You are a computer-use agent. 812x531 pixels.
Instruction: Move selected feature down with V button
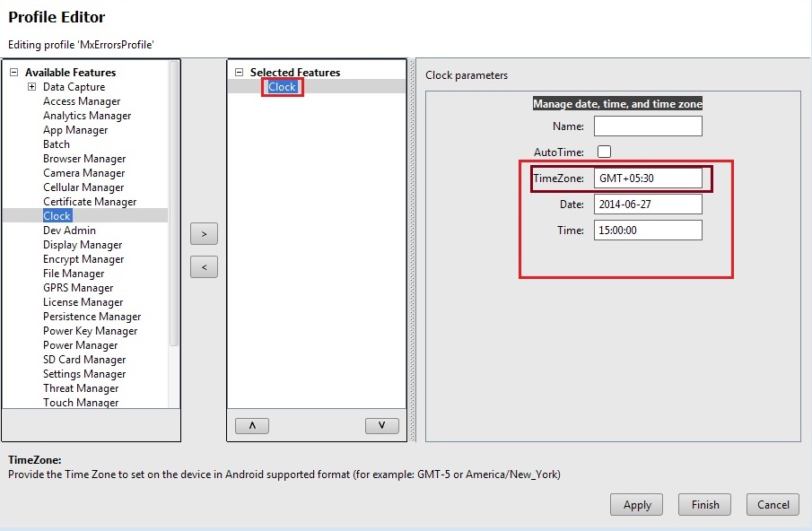pos(381,426)
